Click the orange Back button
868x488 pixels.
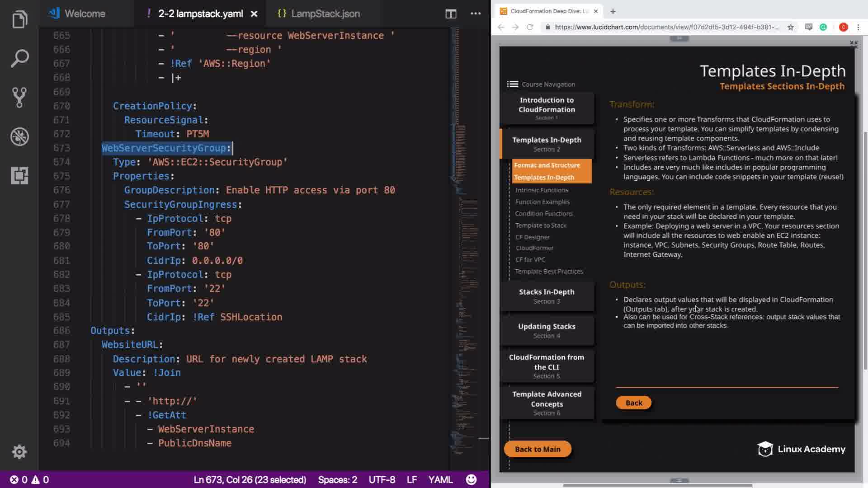[x=633, y=403]
